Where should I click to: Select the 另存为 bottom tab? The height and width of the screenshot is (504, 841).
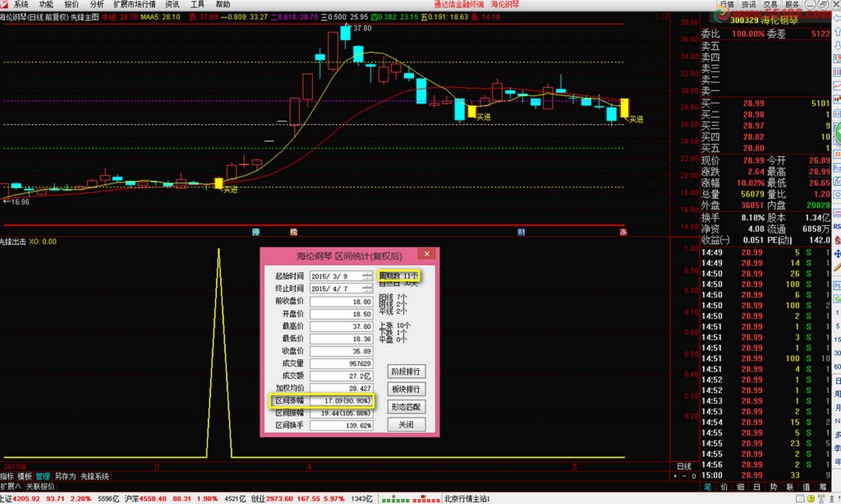65,476
